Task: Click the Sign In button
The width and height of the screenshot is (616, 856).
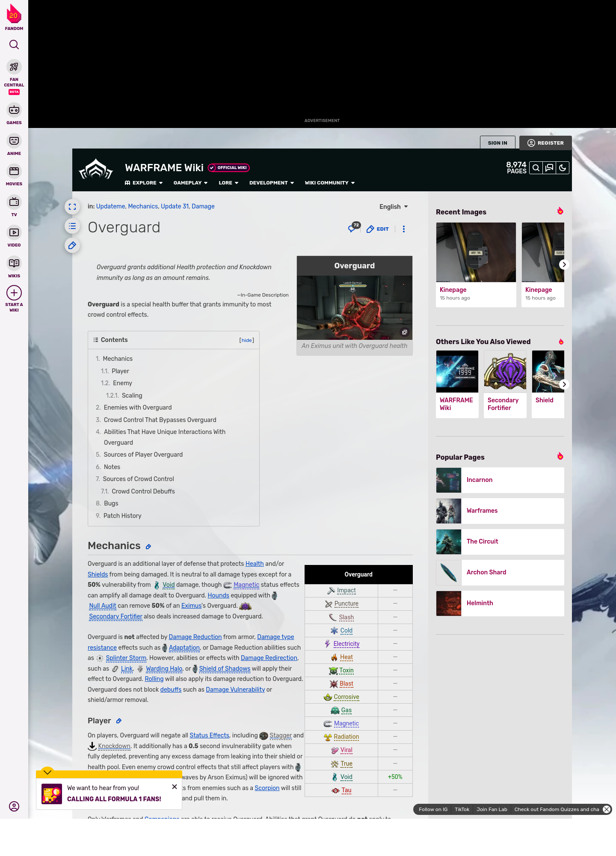Action: (498, 143)
